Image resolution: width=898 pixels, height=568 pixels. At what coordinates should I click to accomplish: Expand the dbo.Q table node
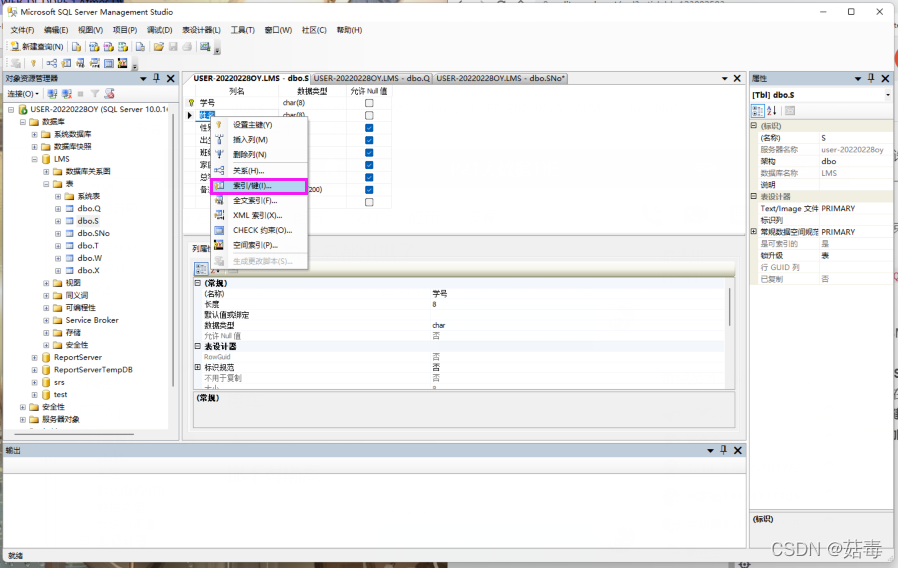58,208
